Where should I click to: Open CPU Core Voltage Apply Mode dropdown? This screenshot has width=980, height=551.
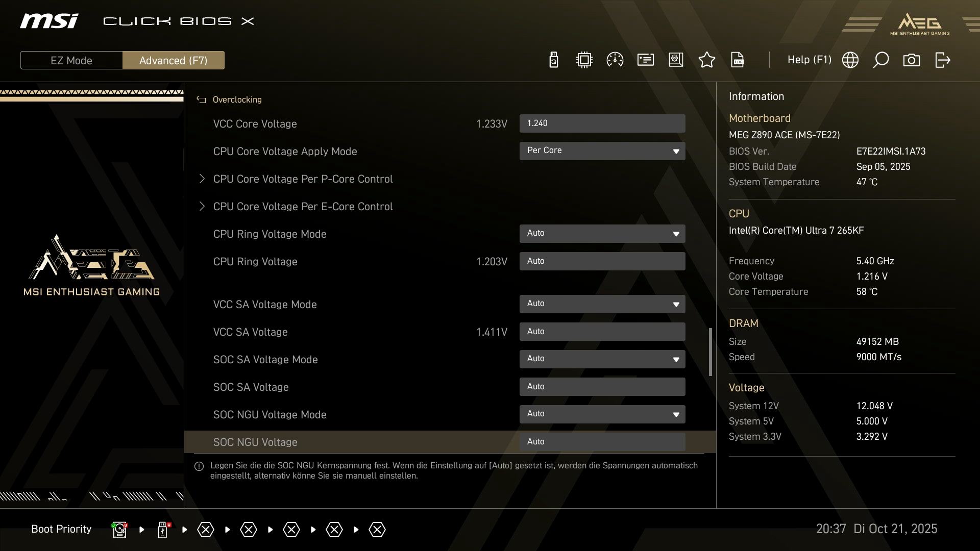click(x=602, y=151)
